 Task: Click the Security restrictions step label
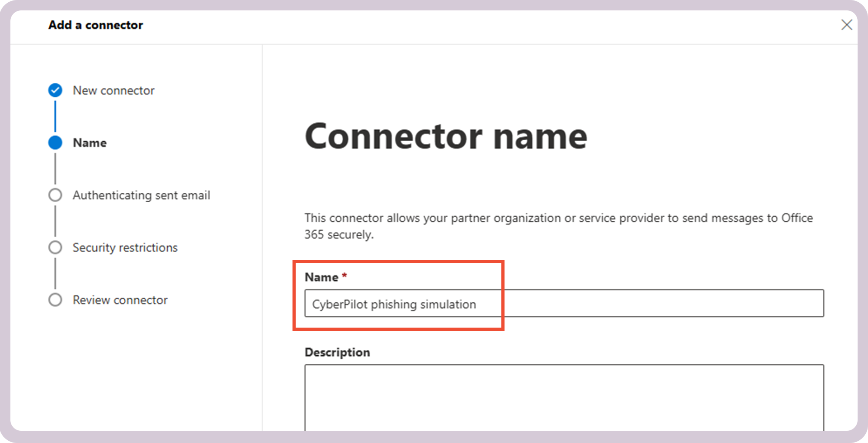tap(125, 247)
